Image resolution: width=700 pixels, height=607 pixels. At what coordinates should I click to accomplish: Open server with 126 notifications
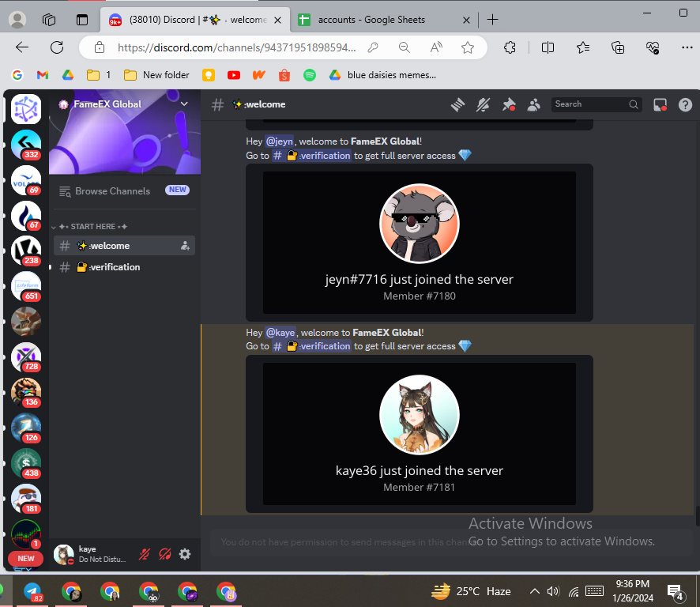pos(26,428)
